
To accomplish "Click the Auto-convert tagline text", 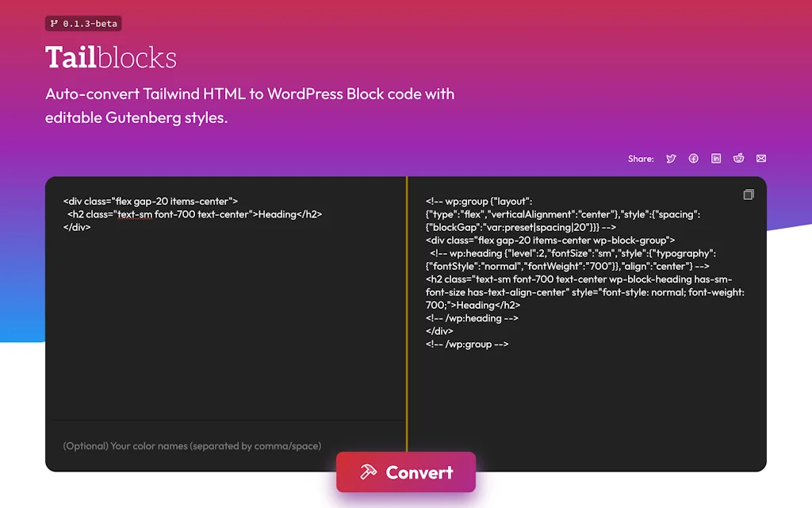I will 250,106.
